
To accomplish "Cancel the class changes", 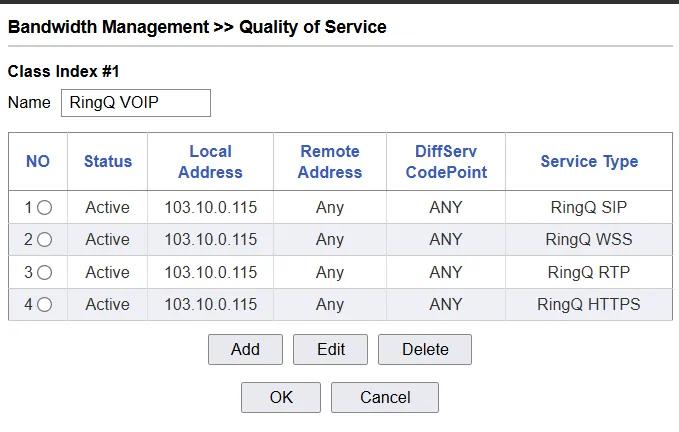I will (385, 397).
